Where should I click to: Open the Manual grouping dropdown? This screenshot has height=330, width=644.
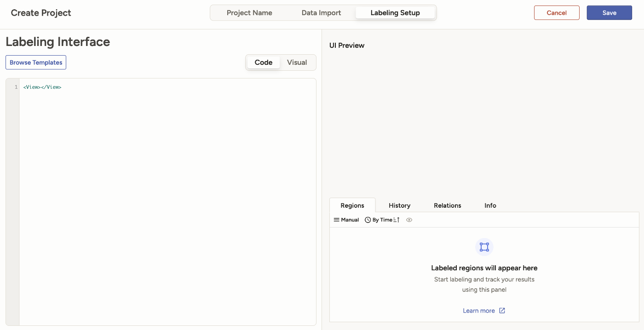click(346, 220)
